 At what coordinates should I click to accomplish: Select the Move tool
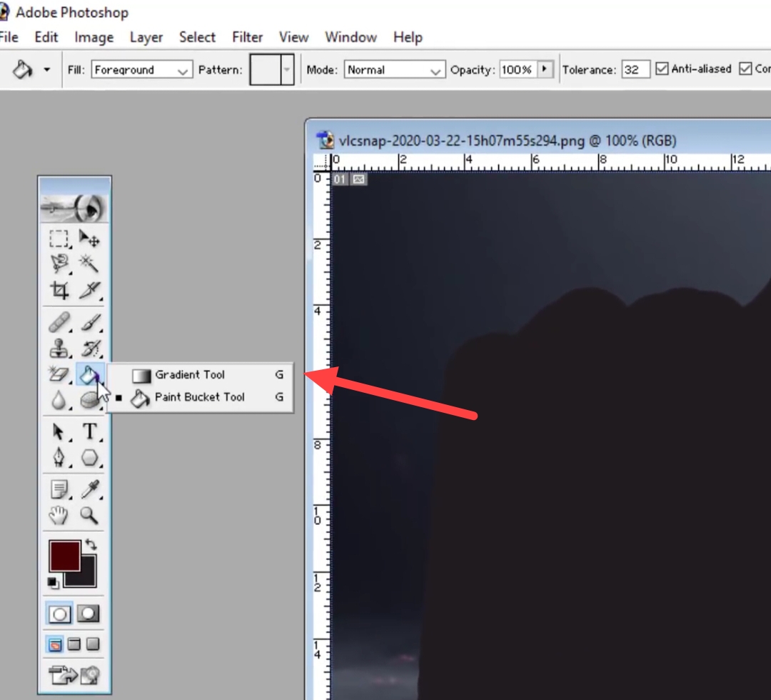click(89, 239)
